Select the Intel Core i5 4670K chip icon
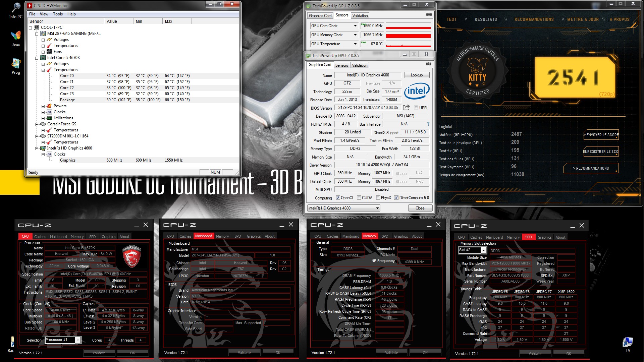Screen dimensions: 644x362 [x=43, y=58]
